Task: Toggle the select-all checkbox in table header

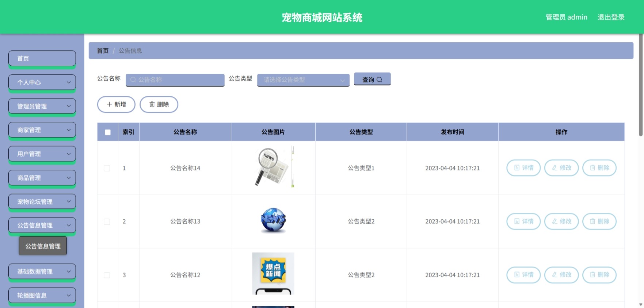Action: pyautogui.click(x=108, y=132)
